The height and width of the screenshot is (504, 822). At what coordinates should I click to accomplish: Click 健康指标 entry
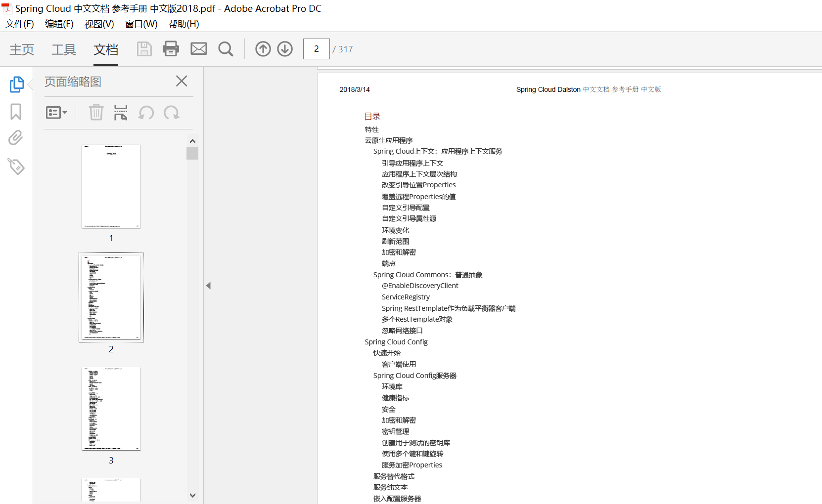tap(396, 398)
